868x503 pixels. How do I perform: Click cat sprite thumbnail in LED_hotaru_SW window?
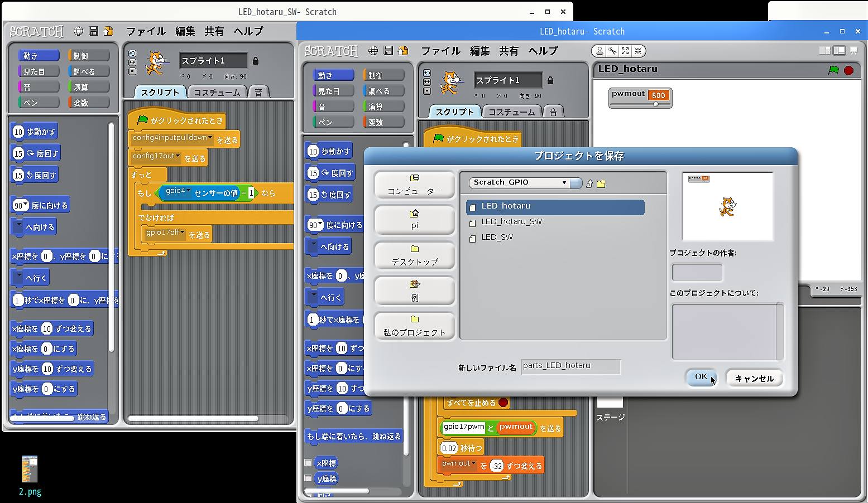[x=156, y=63]
